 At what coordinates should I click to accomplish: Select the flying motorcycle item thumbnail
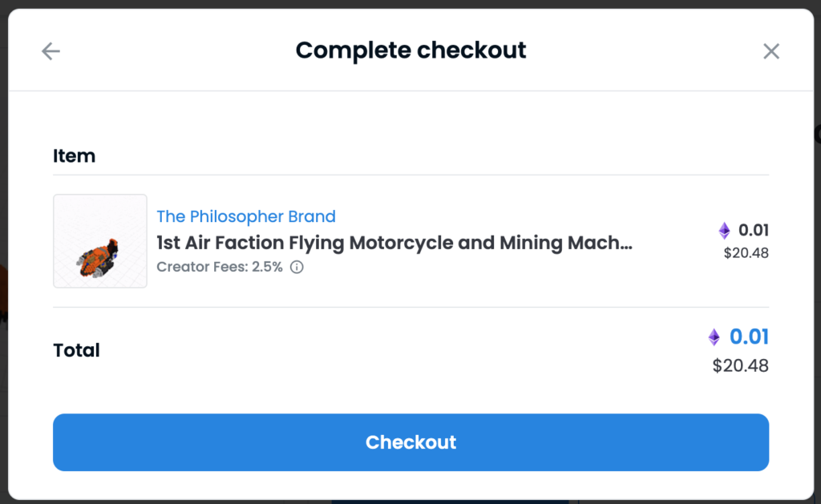pyautogui.click(x=100, y=240)
